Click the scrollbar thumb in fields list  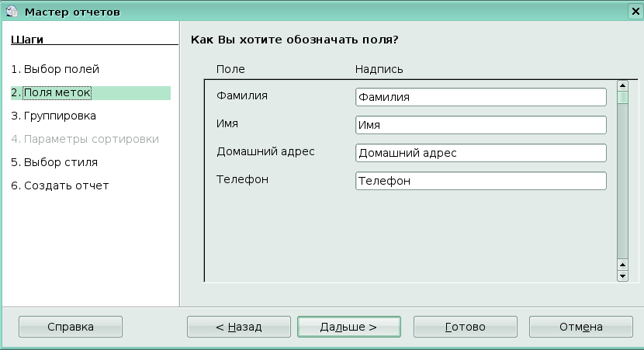coord(622,98)
